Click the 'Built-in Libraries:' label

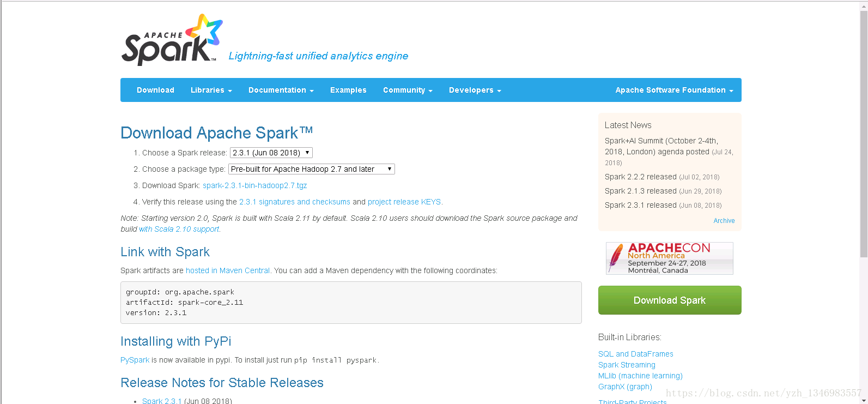(630, 337)
